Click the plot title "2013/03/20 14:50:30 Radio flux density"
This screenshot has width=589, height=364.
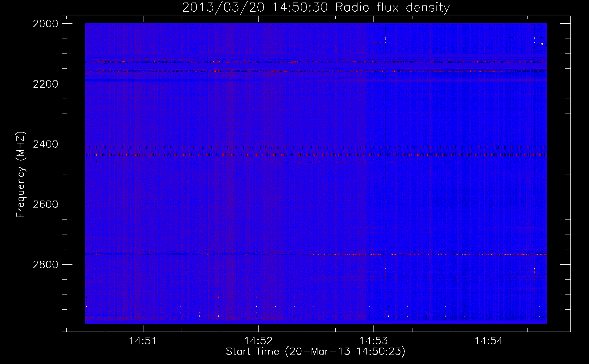click(316, 7)
